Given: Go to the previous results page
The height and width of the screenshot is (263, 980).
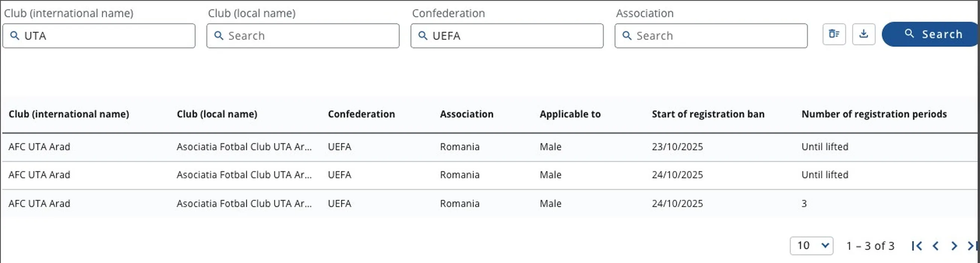Looking at the screenshot, I should 936,246.
